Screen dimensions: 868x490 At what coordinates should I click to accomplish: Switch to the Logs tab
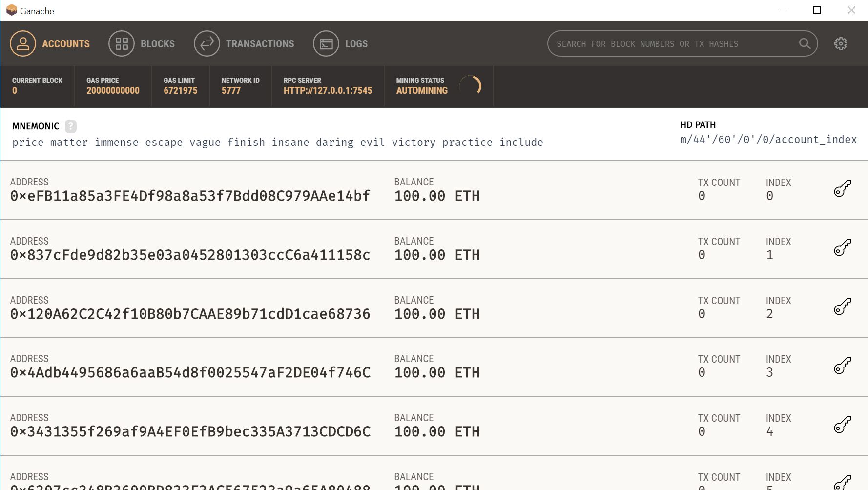[x=340, y=44]
